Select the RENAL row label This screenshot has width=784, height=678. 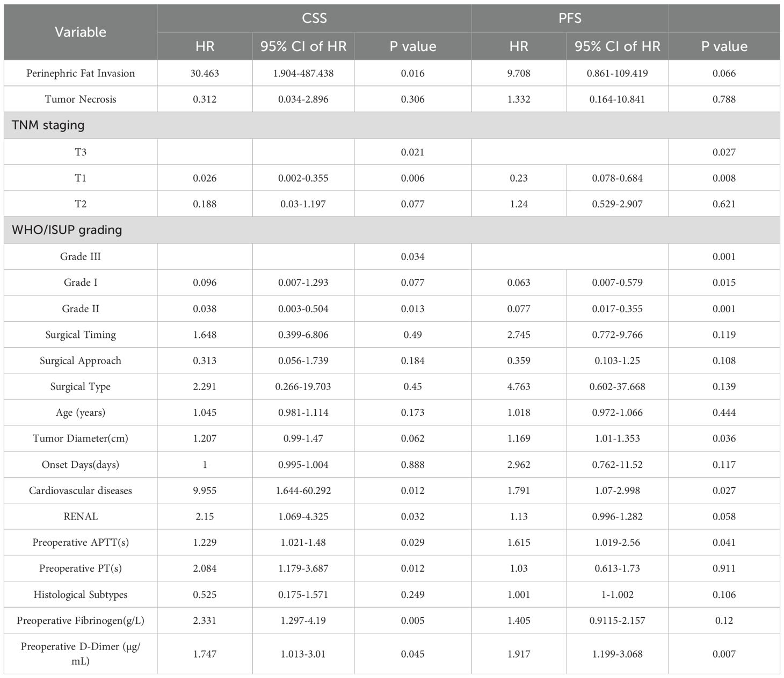[x=81, y=516]
